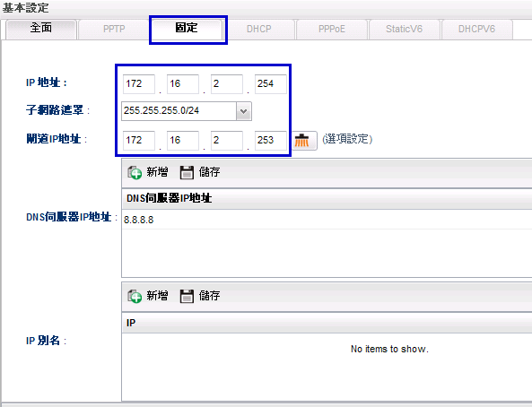The image size is (532, 407).
Task: Click 儲存 label in IP alias toolbar
Action: pos(210,296)
